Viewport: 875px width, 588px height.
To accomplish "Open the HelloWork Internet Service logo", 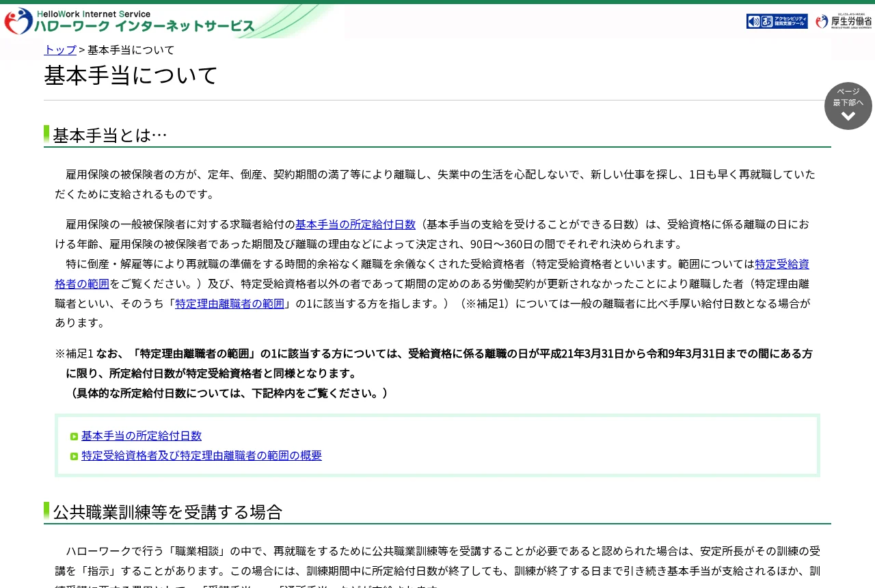I will tap(129, 21).
